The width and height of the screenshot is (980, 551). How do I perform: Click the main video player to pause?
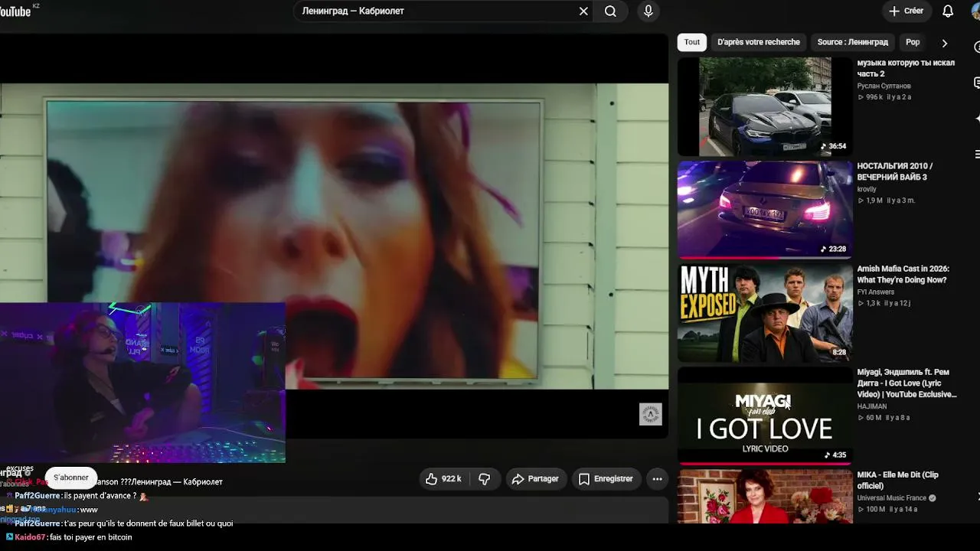click(334, 236)
